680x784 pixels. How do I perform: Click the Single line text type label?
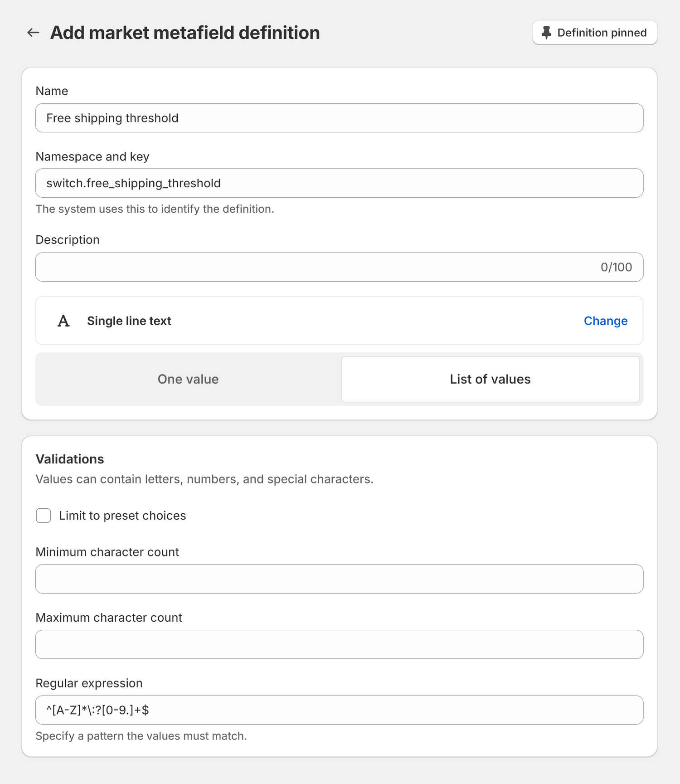pyautogui.click(x=129, y=321)
